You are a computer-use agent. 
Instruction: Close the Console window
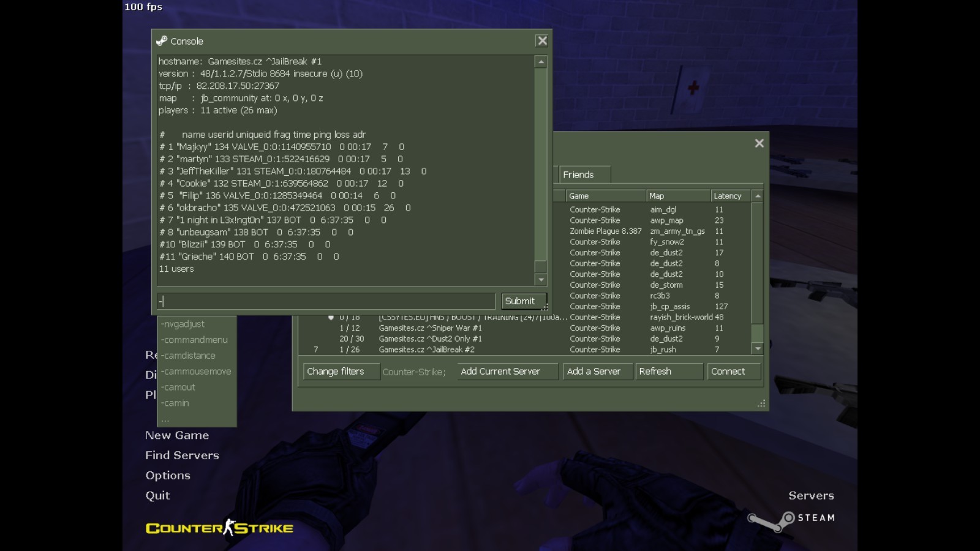coord(542,41)
